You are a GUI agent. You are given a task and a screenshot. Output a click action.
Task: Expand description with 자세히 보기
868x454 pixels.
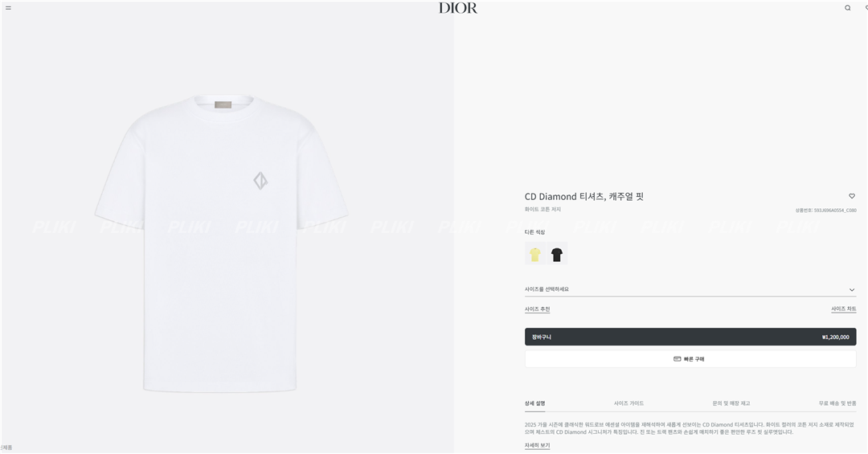tap(537, 445)
